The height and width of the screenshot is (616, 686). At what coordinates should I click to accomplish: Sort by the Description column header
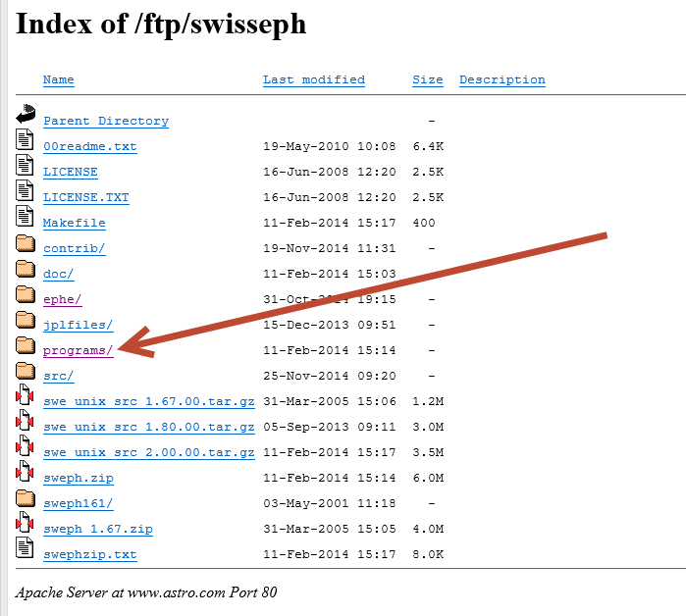(x=501, y=79)
